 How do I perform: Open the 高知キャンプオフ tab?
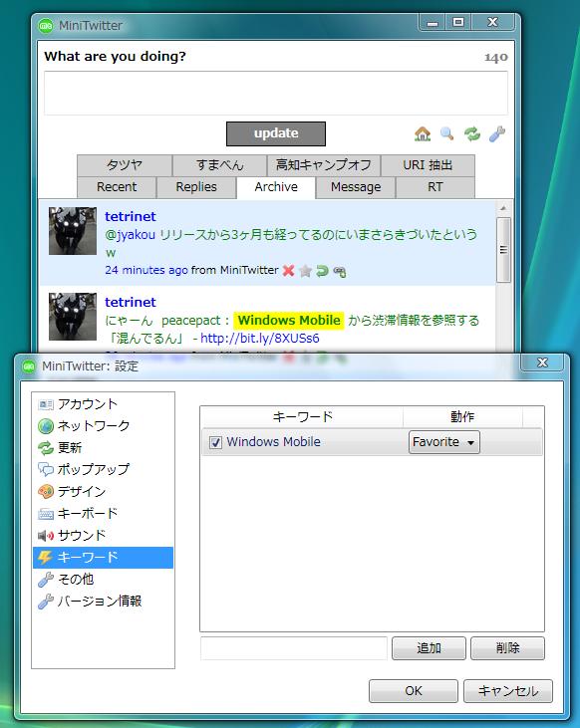324,165
